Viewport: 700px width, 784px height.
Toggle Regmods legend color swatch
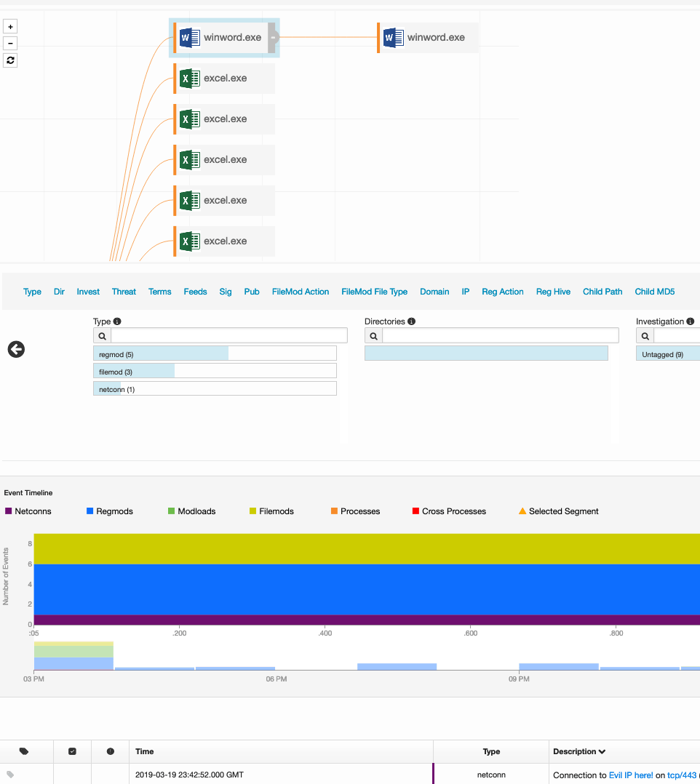point(90,511)
